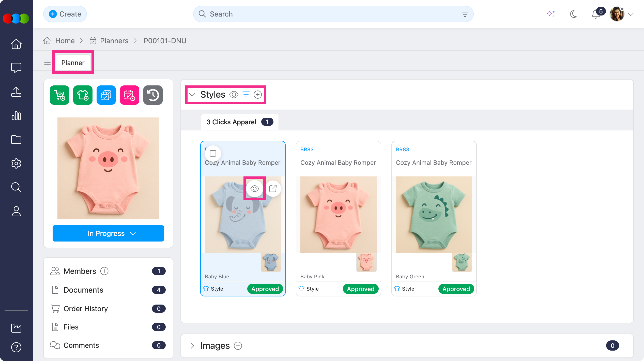Open the help question mark icon
644x361 pixels.
[16, 347]
